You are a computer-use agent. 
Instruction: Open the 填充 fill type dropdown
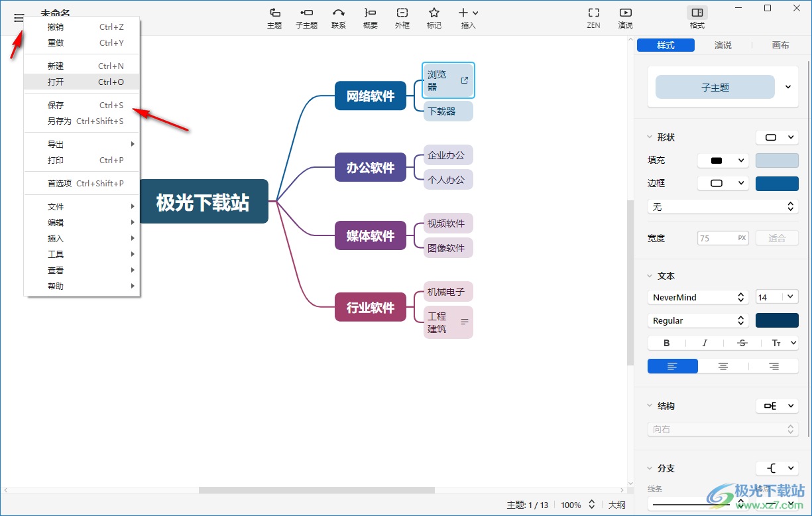(723, 161)
